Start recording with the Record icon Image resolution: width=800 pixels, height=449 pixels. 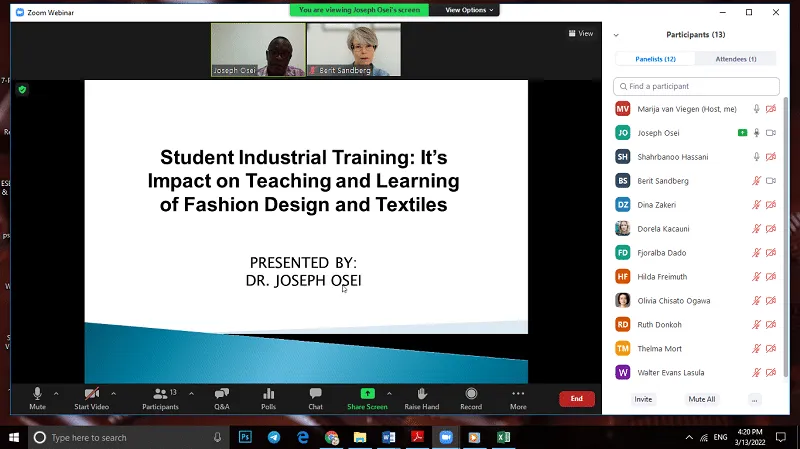[x=471, y=394]
